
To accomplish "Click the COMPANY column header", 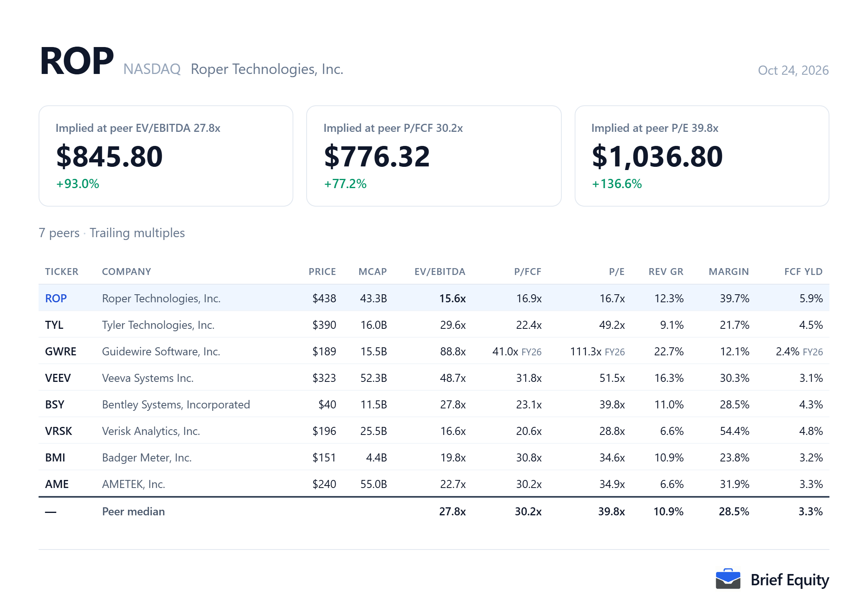I will [127, 272].
